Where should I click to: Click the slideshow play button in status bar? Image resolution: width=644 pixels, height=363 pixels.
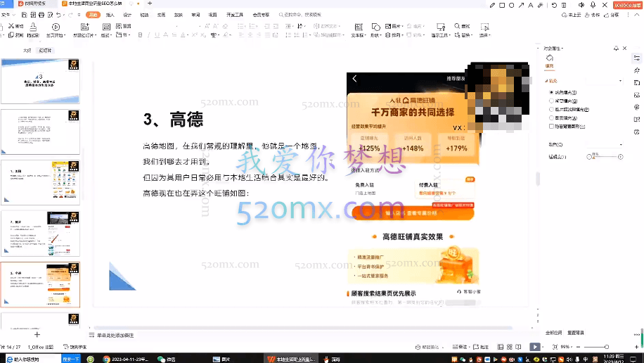(x=535, y=347)
